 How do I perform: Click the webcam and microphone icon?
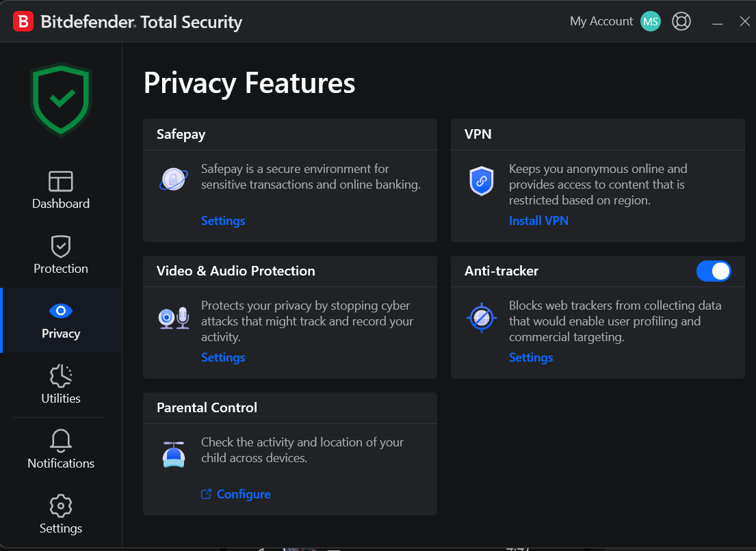pos(174,318)
